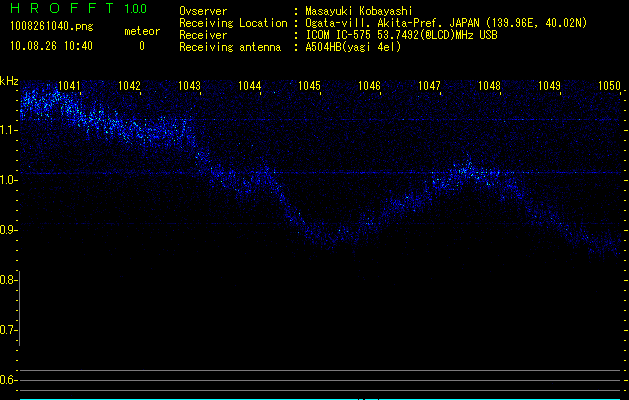Pick the 1047 time marker
Viewport: 629px width, 400px height.
point(430,86)
